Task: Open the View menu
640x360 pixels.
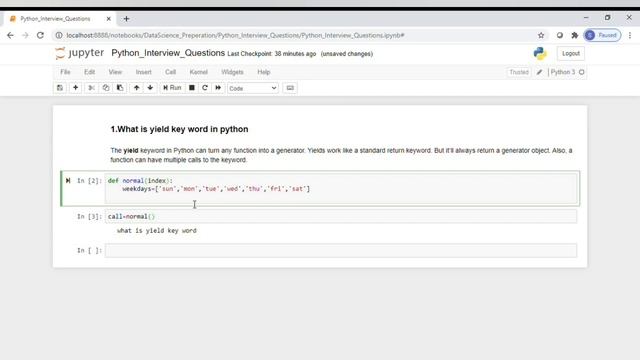Action: point(115,72)
